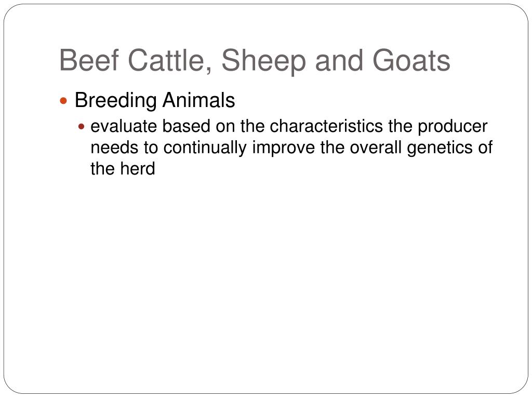Click the word herd on the last line
The image size is (532, 399).
click(x=138, y=169)
